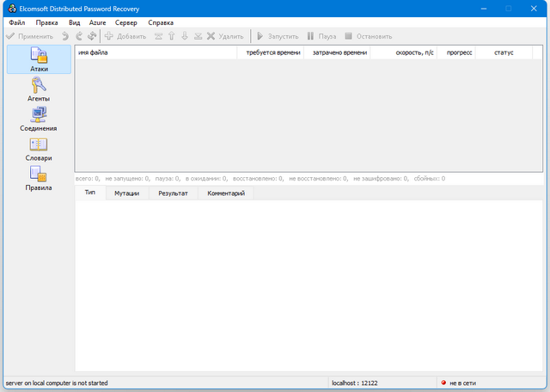Click the Добавить plus toolbar button
The width and height of the screenshot is (550, 392).
[125, 36]
